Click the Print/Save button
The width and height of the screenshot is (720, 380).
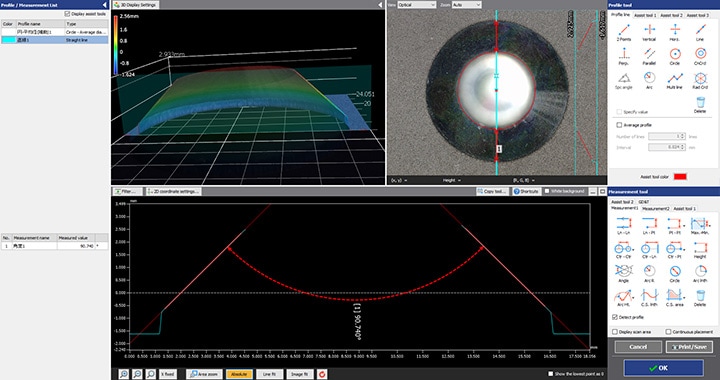pyautogui.click(x=689, y=346)
